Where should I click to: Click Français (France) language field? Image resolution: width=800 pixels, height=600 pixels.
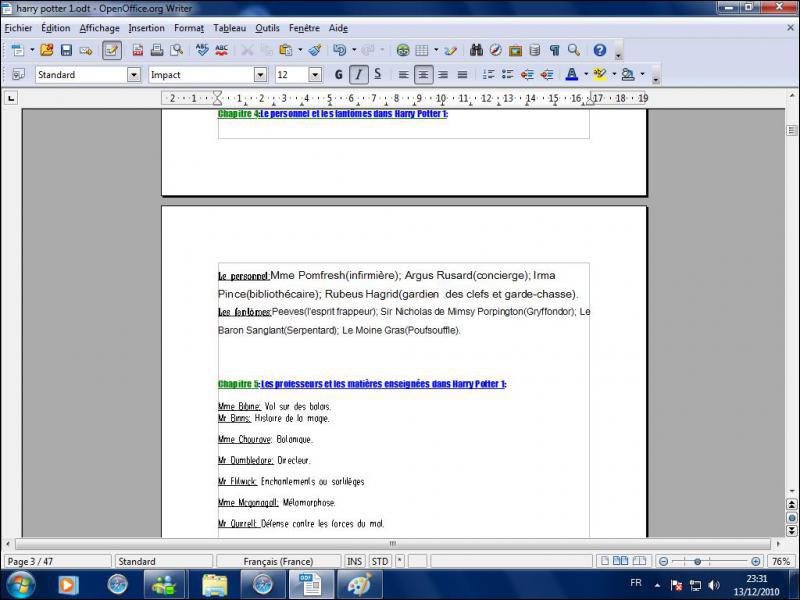pos(278,561)
